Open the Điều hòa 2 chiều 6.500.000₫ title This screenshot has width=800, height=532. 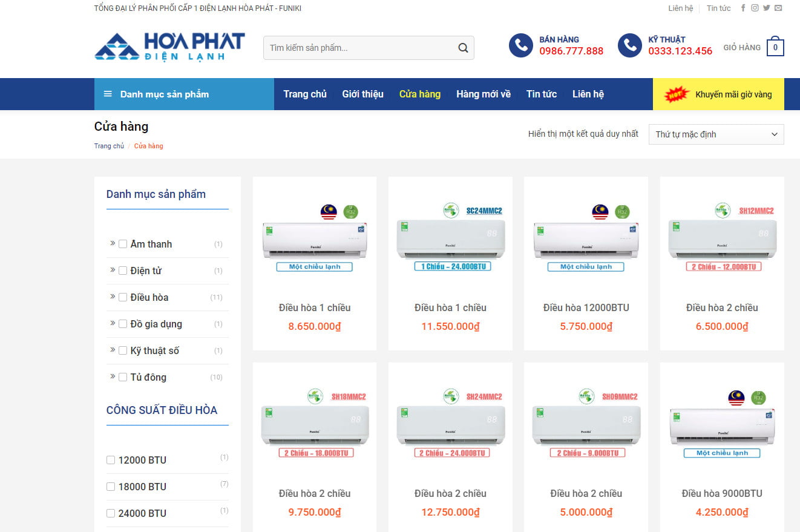(x=722, y=307)
